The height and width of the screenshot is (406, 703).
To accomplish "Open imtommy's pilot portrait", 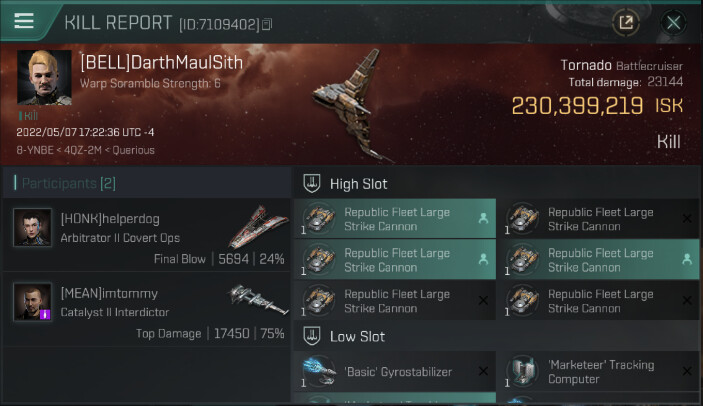I will tap(33, 301).
